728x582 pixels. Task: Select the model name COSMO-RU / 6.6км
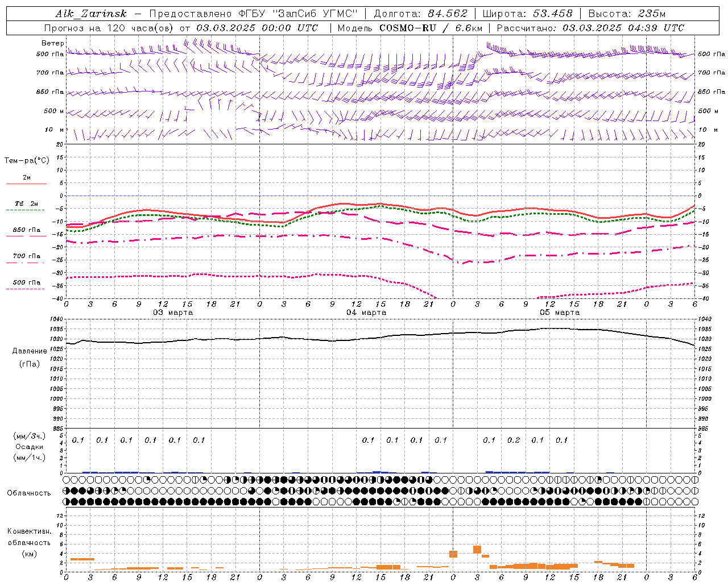tap(431, 28)
